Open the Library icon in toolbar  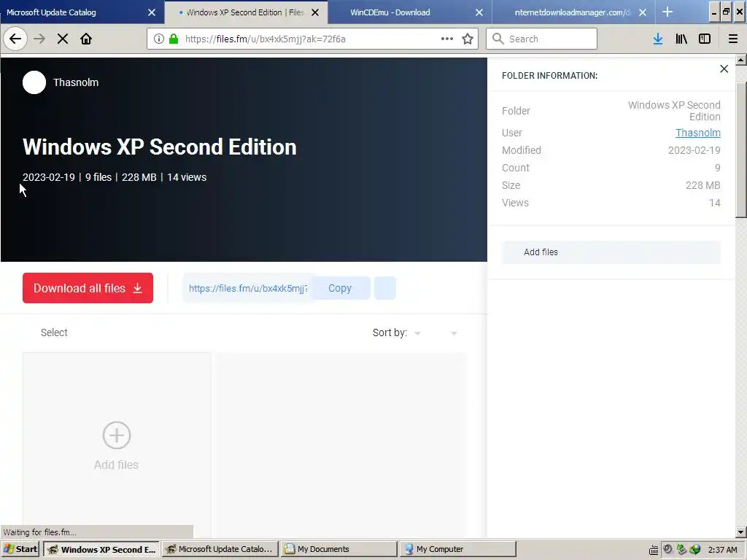pyautogui.click(x=681, y=39)
